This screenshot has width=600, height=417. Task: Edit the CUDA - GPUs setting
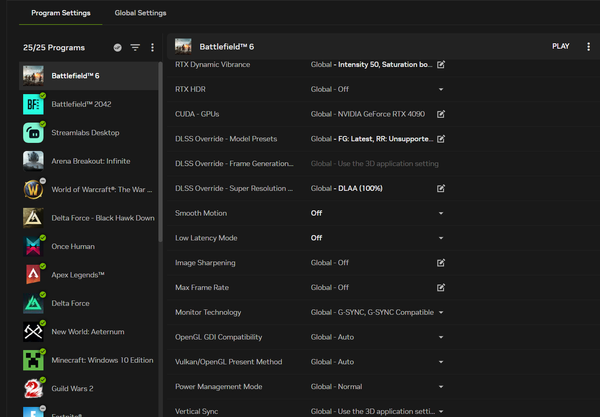441,114
